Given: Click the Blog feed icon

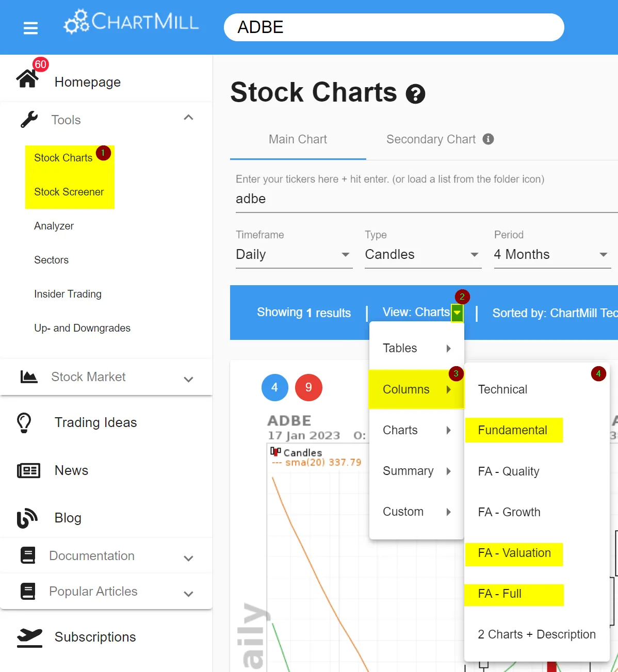Looking at the screenshot, I should (27, 518).
